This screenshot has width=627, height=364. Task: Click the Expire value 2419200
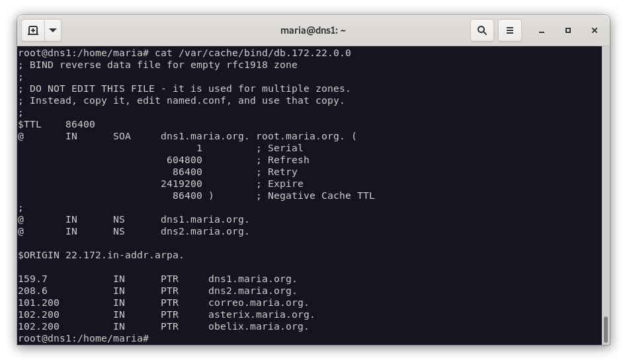point(181,184)
